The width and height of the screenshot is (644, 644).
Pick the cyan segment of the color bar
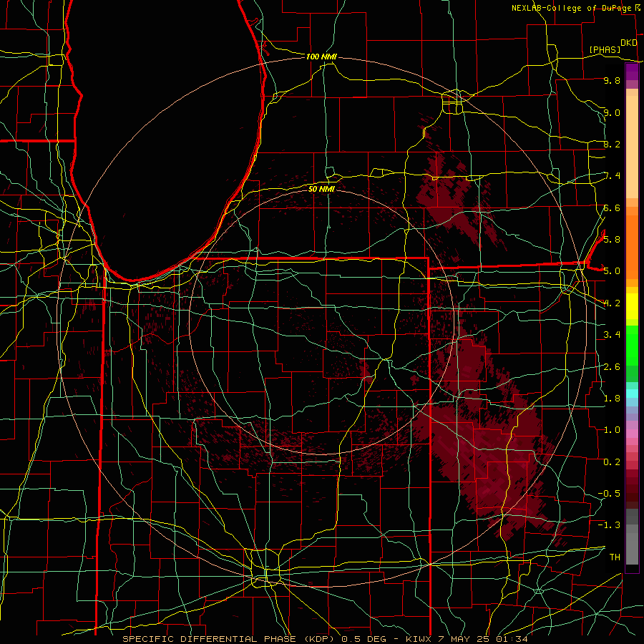(632, 394)
